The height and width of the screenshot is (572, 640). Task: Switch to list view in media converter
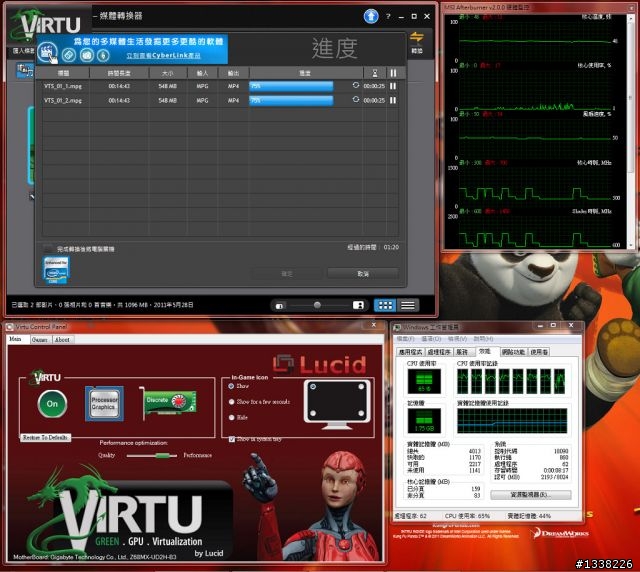pyautogui.click(x=408, y=305)
